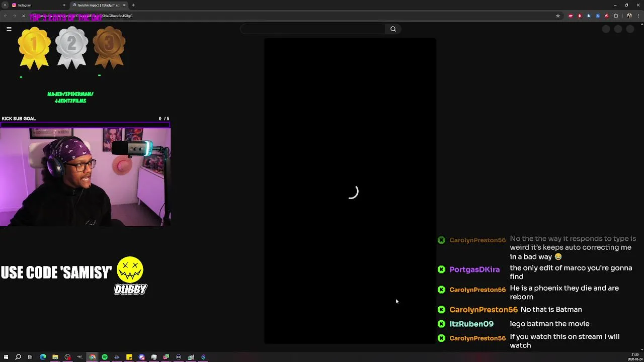Open the hamburger menu on the page
Viewport: 644px width, 362px height.
click(x=9, y=29)
